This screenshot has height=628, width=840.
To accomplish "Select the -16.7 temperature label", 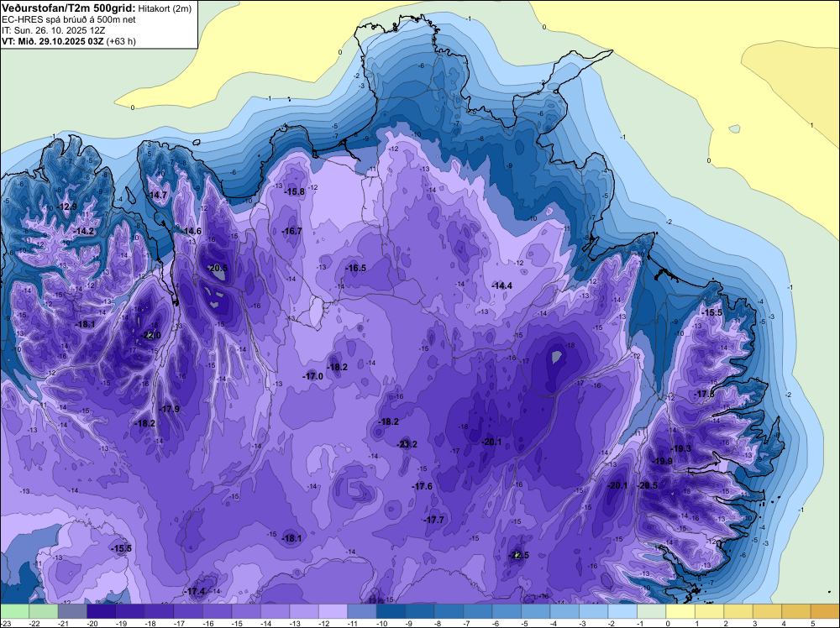I will click(292, 231).
